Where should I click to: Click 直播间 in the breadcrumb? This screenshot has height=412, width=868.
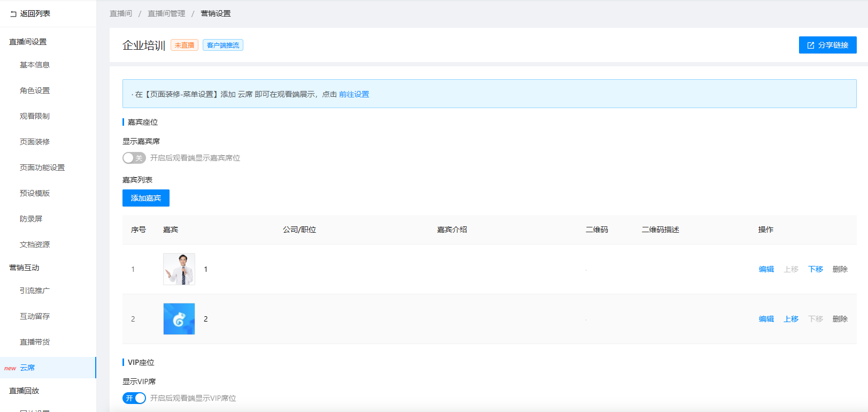coord(121,13)
